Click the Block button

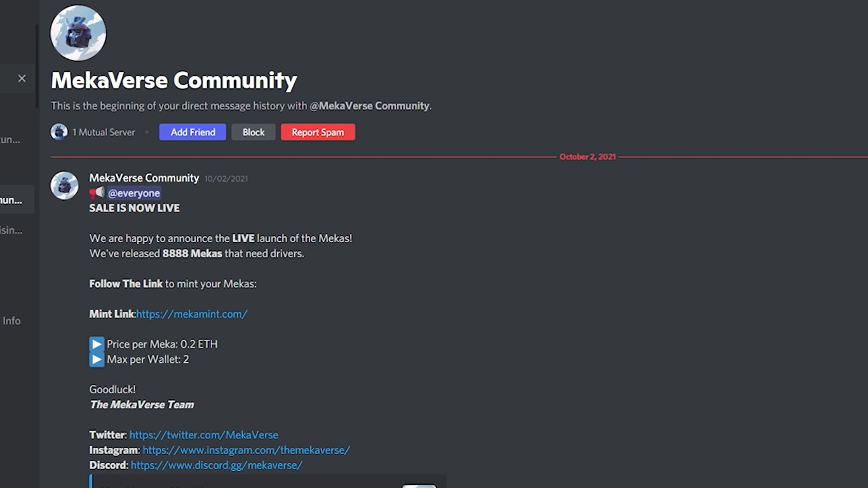253,132
